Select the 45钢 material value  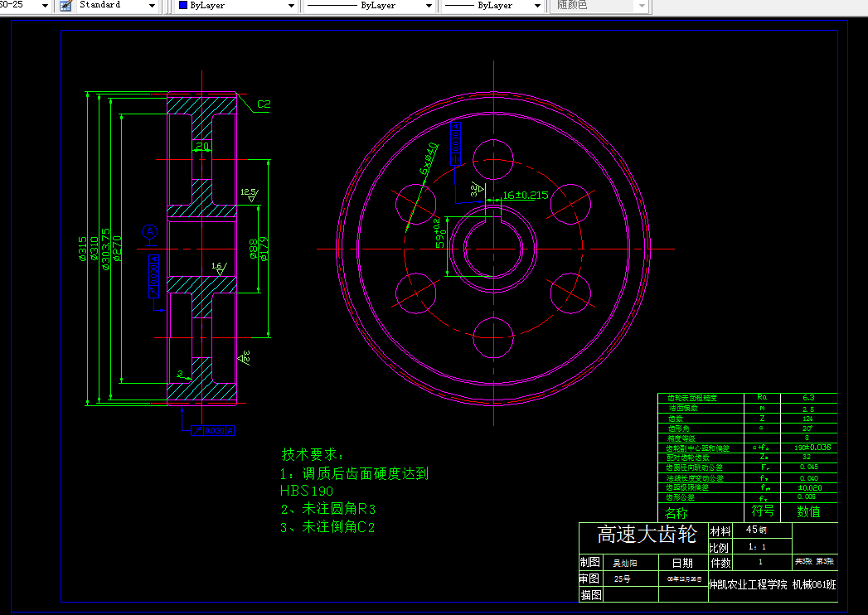pos(756,530)
